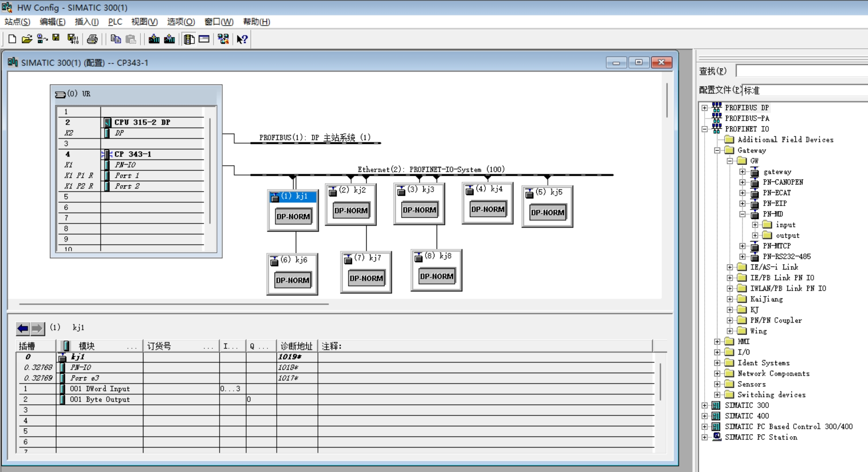Click the Copy toolbar icon
Image resolution: width=868 pixels, height=472 pixels.
click(x=116, y=39)
